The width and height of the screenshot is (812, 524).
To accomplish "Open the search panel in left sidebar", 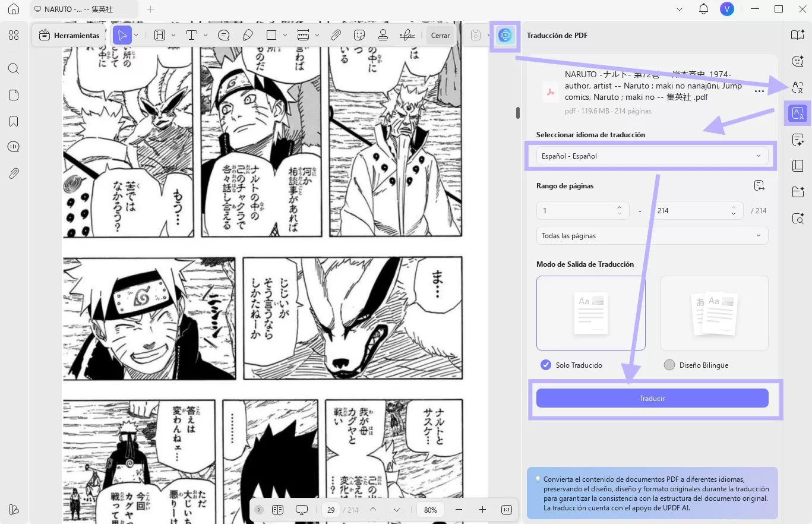I will click(14, 69).
